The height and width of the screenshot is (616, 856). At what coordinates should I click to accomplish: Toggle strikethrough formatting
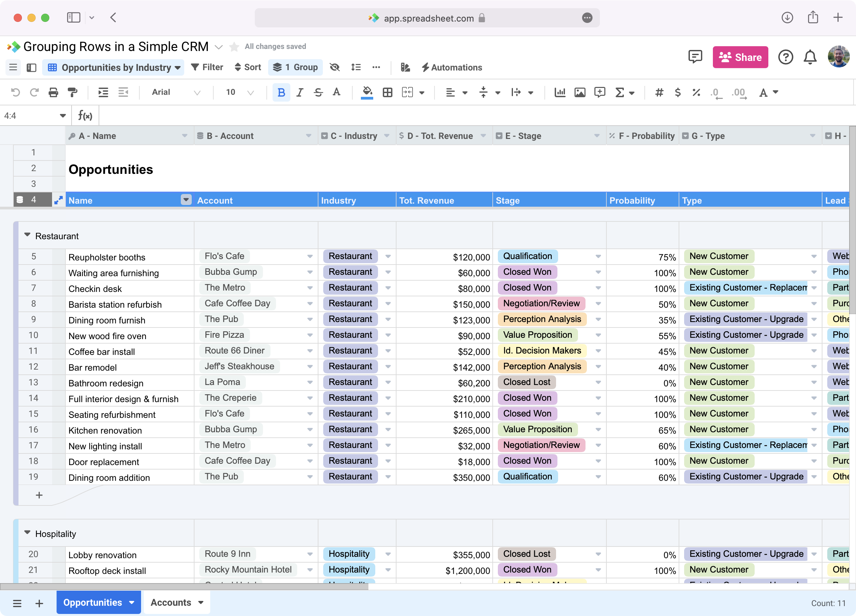click(x=318, y=92)
